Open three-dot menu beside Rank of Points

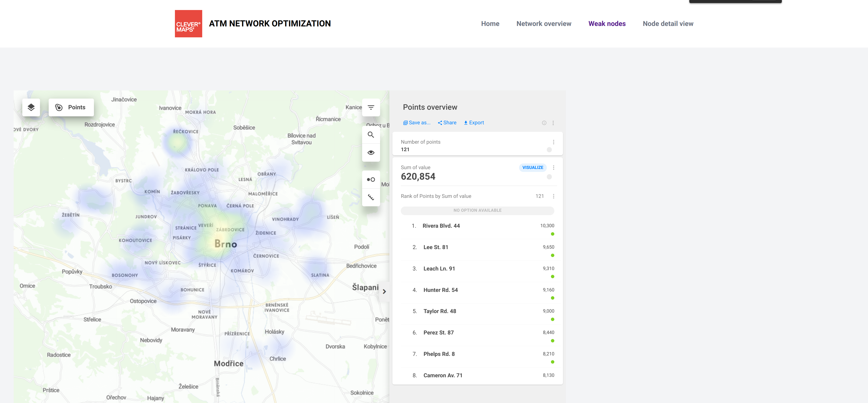[553, 196]
